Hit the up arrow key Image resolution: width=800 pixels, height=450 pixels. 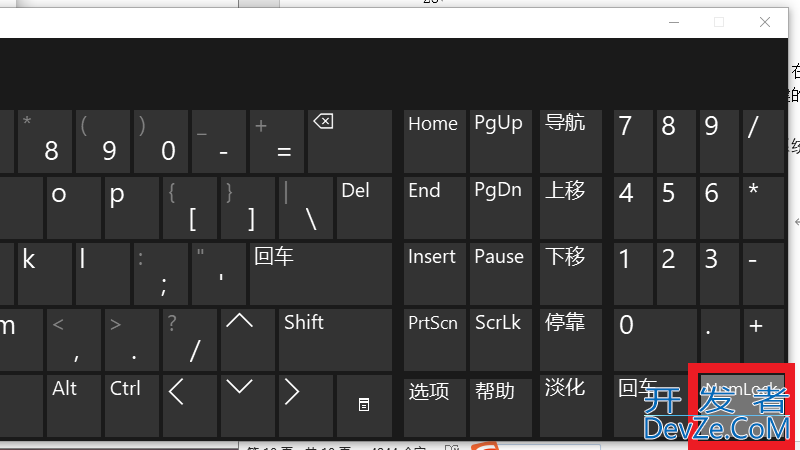pyautogui.click(x=247, y=340)
